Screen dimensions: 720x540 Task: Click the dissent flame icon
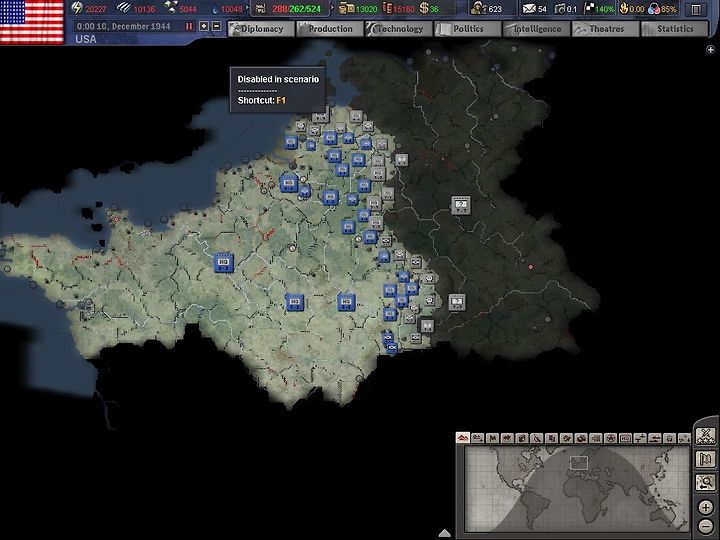click(x=624, y=8)
